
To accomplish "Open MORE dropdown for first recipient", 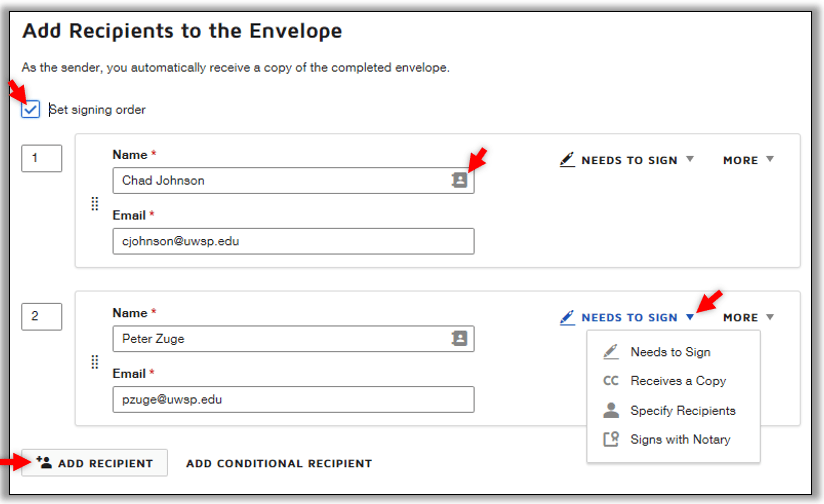I will pyautogui.click(x=748, y=160).
